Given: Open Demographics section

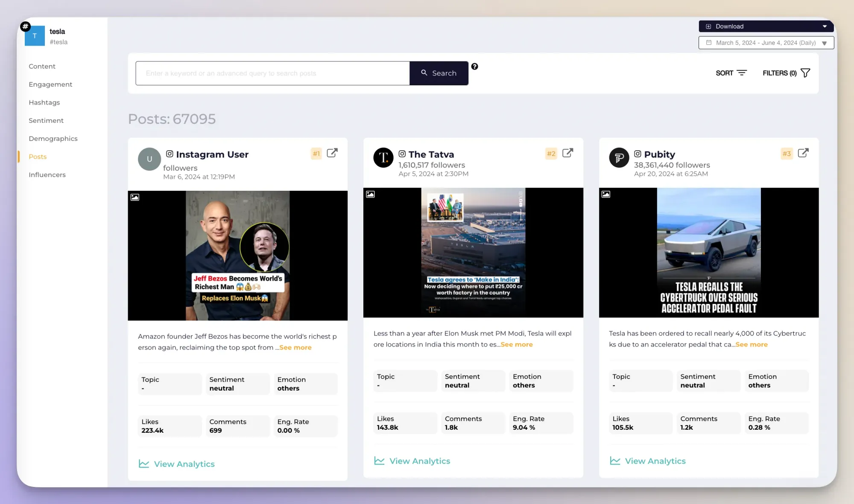Looking at the screenshot, I should click(x=53, y=139).
